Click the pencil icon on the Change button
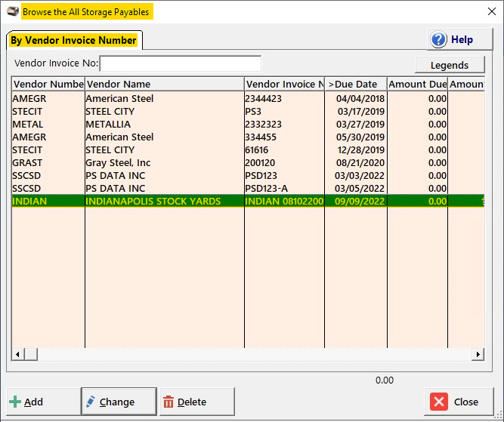 click(91, 402)
